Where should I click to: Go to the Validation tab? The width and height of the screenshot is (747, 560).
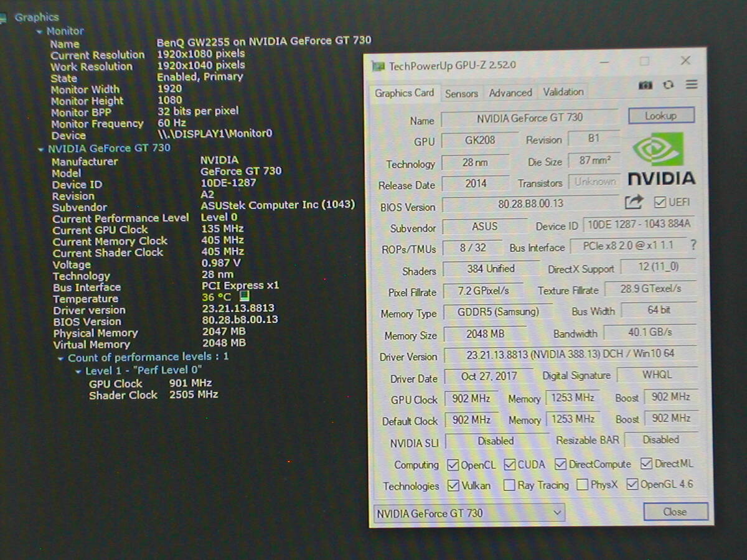click(x=563, y=92)
